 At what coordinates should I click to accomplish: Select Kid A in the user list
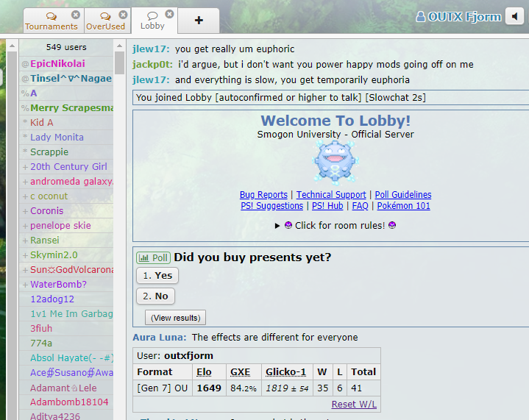click(x=66, y=122)
